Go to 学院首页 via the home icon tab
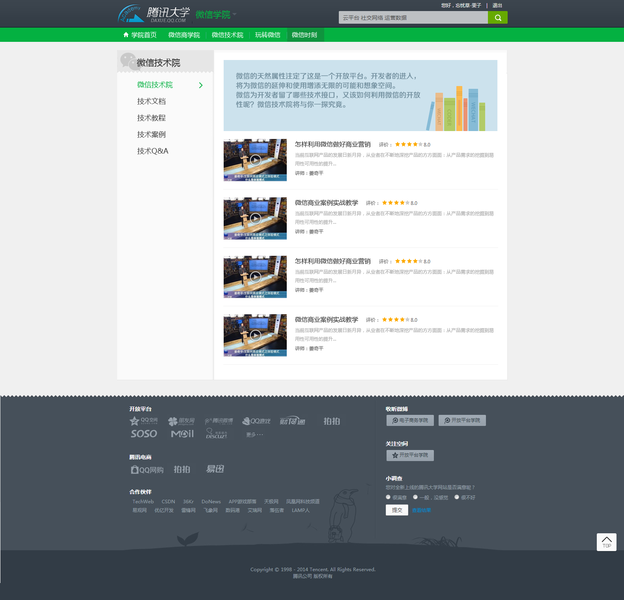 pyautogui.click(x=140, y=35)
